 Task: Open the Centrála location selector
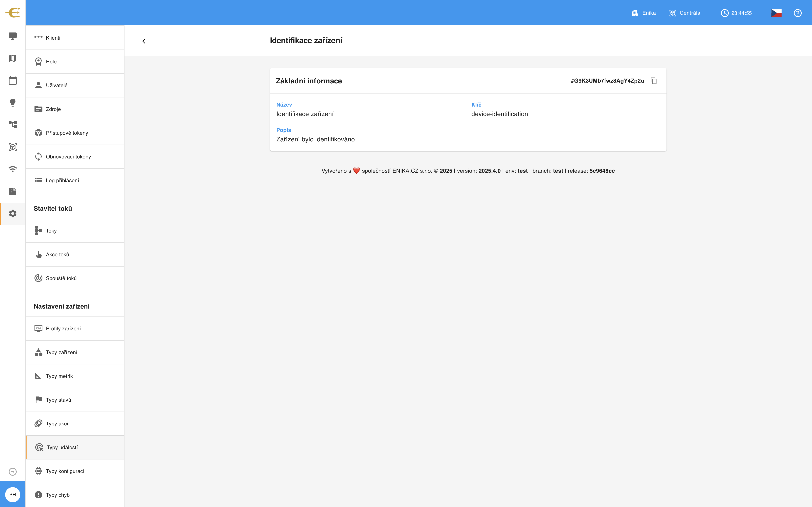click(x=685, y=13)
